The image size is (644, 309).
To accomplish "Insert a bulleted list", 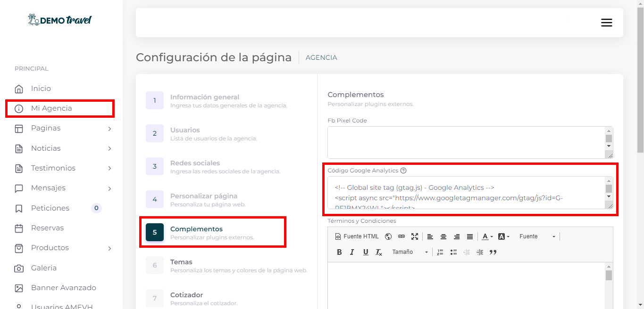I will 453,252.
